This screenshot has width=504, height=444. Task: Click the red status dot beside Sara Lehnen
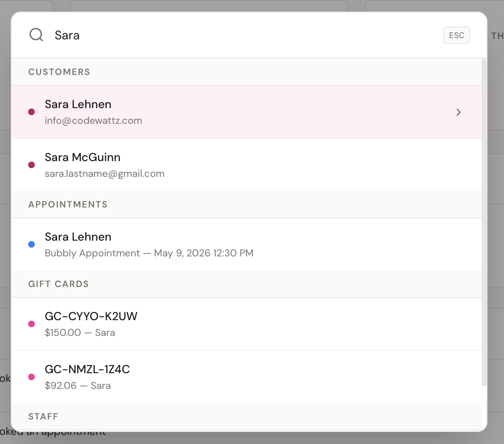[x=31, y=112]
